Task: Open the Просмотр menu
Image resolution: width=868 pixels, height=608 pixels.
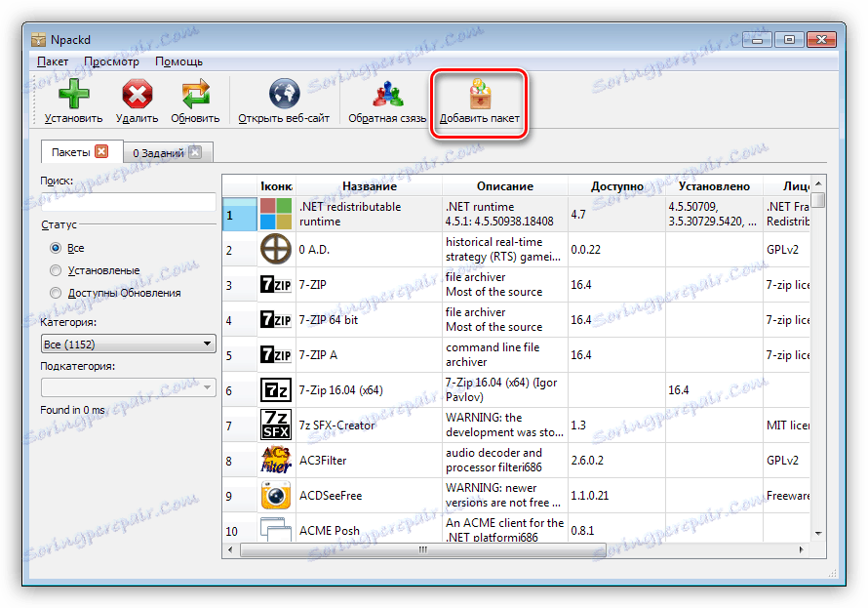Action: 112,61
